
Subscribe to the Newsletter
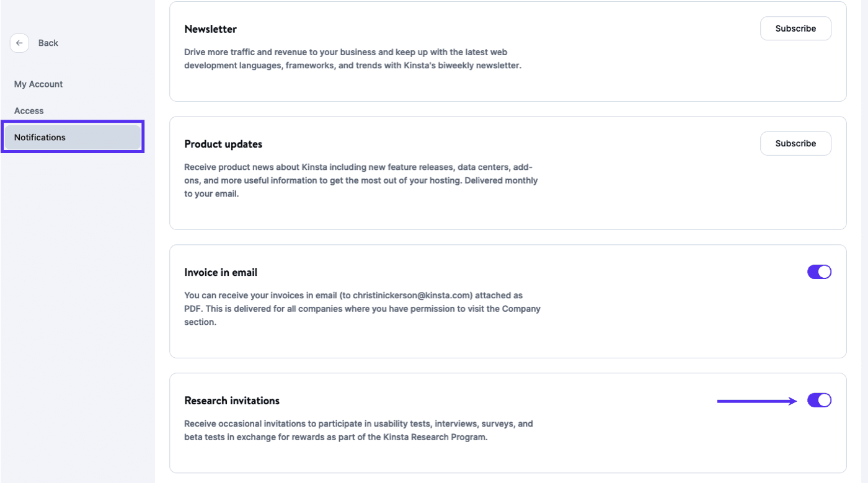(795, 28)
